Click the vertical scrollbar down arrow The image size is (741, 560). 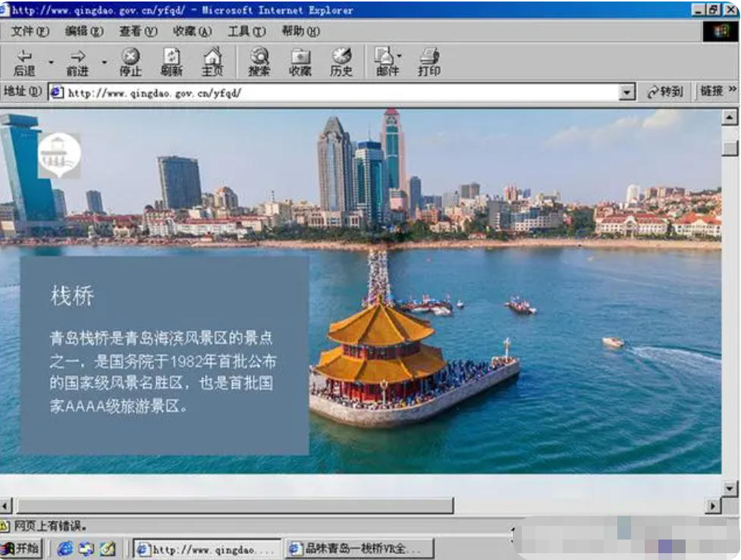click(730, 488)
